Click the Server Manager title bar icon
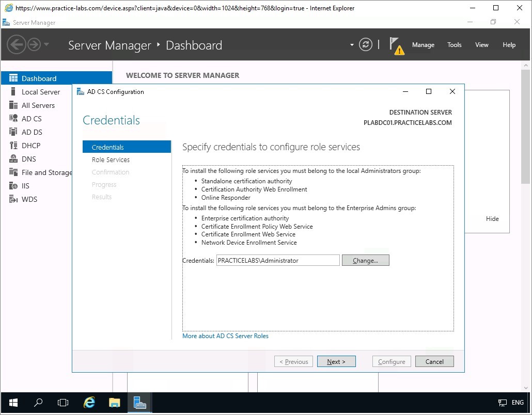Viewport: 532px width, 415px height. click(6, 22)
